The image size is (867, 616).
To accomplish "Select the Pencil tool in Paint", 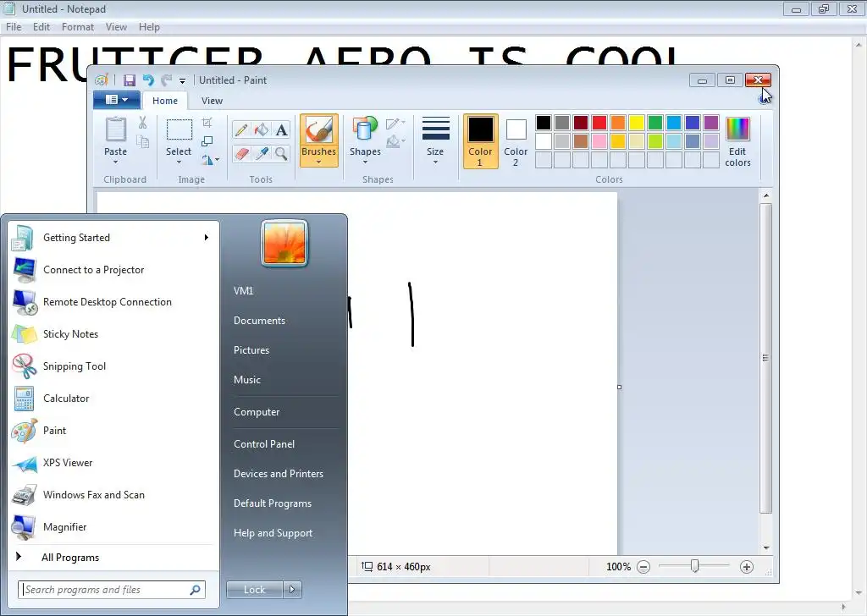I will click(x=241, y=129).
